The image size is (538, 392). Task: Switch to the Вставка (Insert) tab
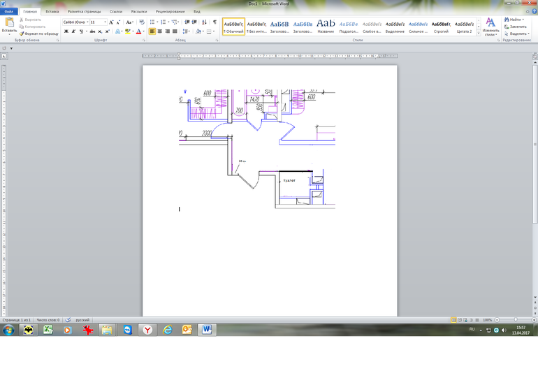(52, 12)
